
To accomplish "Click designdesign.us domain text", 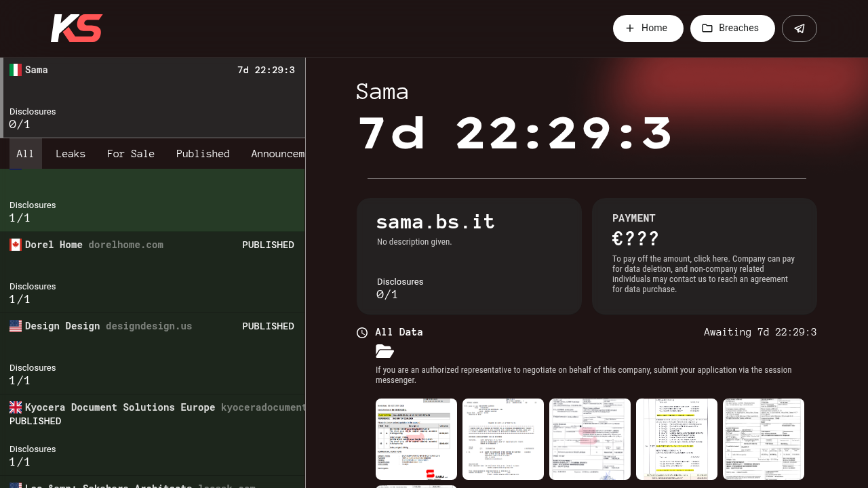I will tap(149, 326).
